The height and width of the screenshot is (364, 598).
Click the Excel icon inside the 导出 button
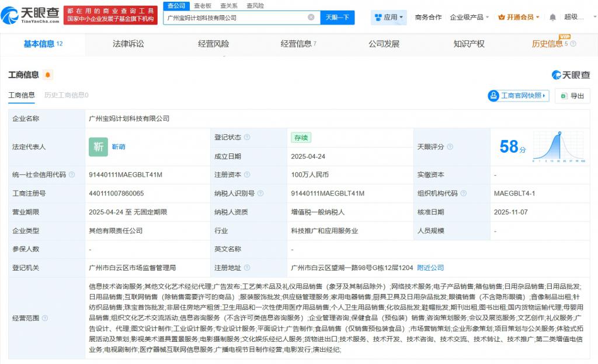click(564, 95)
